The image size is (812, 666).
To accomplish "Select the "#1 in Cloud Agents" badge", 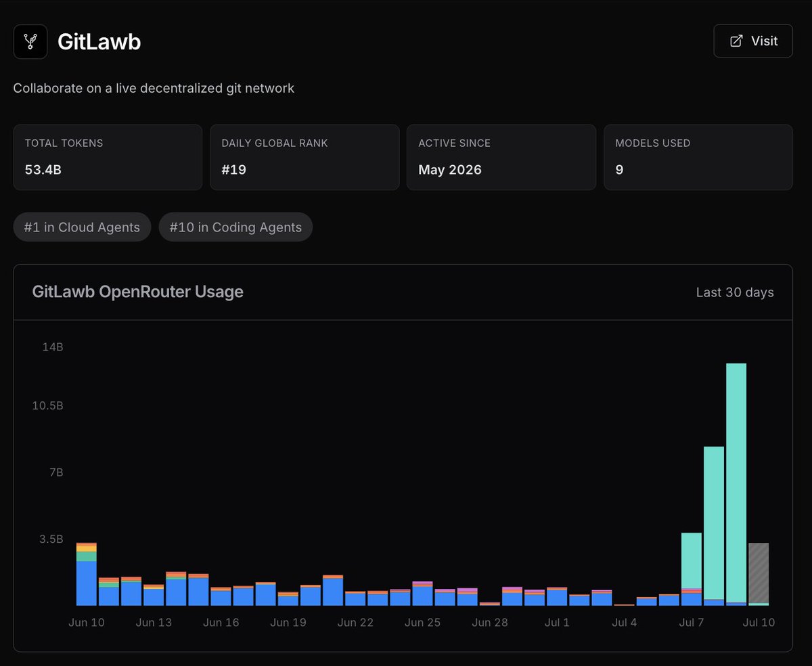I will pos(82,227).
